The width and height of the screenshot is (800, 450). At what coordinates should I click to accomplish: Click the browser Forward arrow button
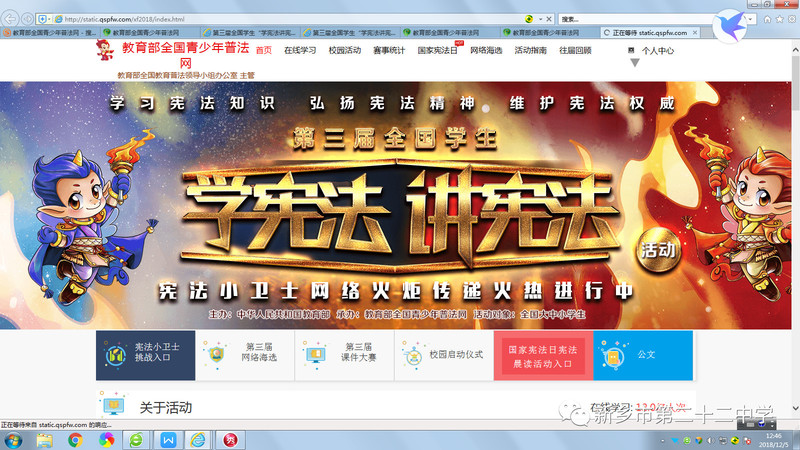click(27, 19)
